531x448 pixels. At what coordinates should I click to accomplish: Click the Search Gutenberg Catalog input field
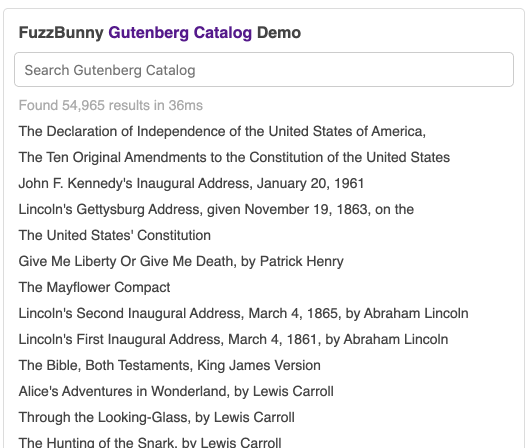pyautogui.click(x=264, y=70)
